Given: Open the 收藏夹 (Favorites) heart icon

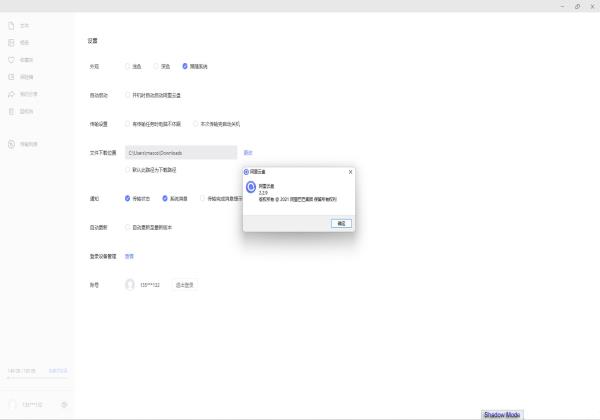Looking at the screenshot, I should click(12, 59).
